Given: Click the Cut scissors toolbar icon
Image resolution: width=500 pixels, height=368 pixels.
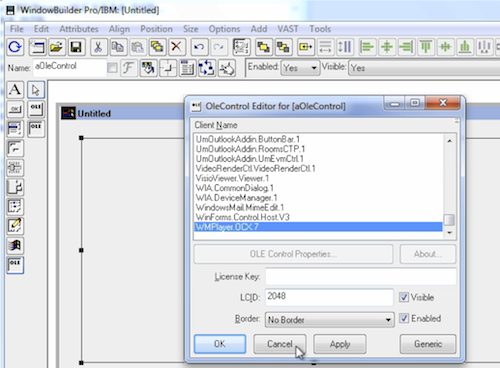Looking at the screenshot, I should (98, 47).
